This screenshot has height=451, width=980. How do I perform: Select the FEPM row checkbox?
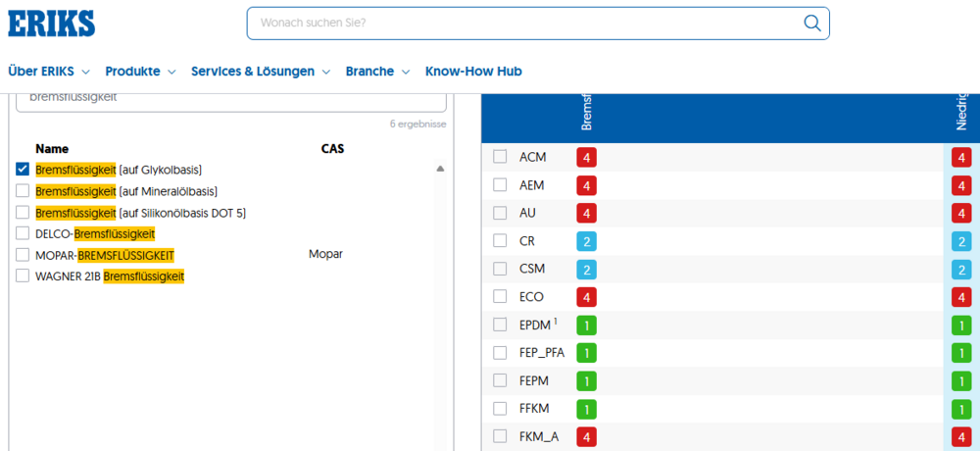(x=500, y=380)
